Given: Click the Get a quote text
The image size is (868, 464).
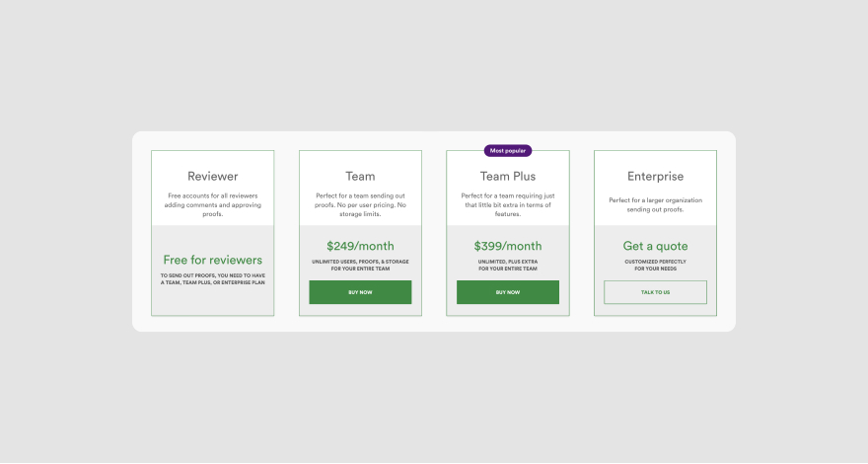Looking at the screenshot, I should pyautogui.click(x=655, y=246).
